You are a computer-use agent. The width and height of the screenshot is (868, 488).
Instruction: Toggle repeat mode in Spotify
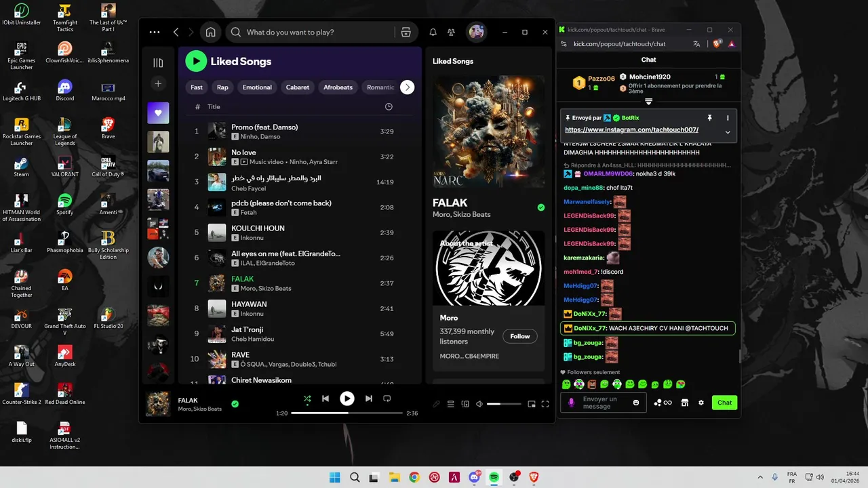(x=387, y=399)
